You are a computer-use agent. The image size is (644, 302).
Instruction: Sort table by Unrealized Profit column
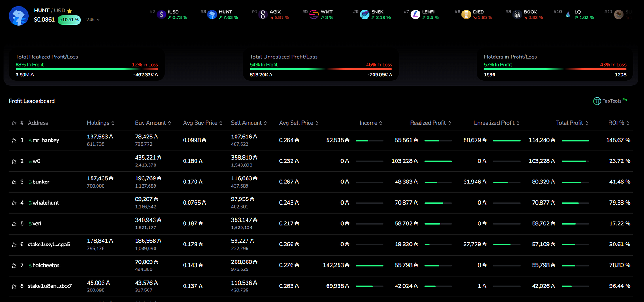[497, 123]
